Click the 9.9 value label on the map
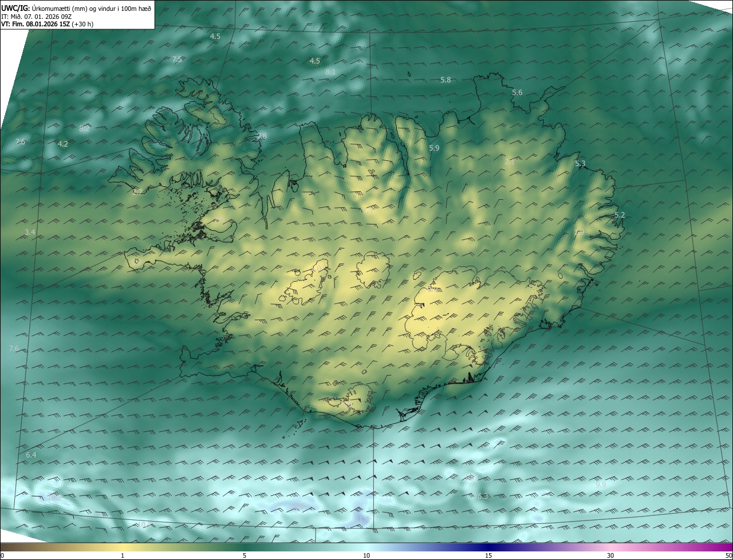This screenshot has height=560, width=733. (x=601, y=485)
